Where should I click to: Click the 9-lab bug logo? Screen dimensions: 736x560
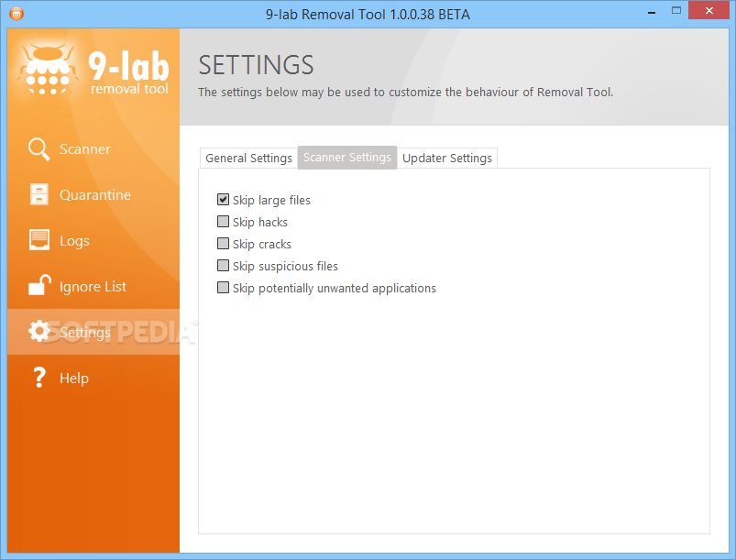(x=47, y=70)
